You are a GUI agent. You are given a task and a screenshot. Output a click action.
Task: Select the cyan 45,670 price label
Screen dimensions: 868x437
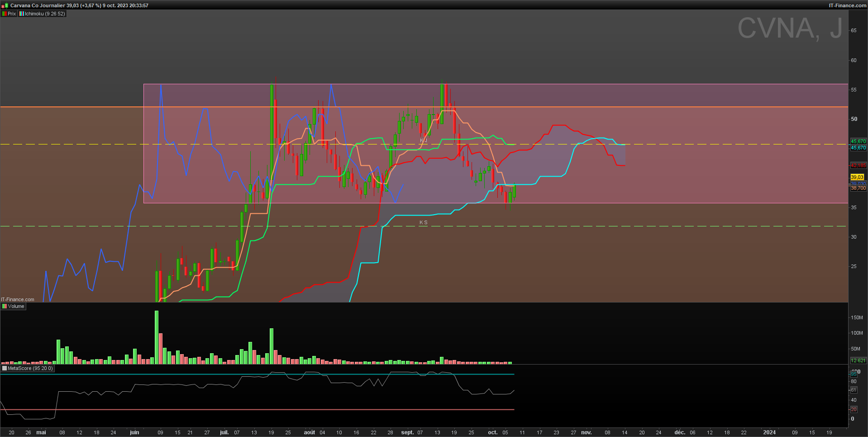[858, 148]
